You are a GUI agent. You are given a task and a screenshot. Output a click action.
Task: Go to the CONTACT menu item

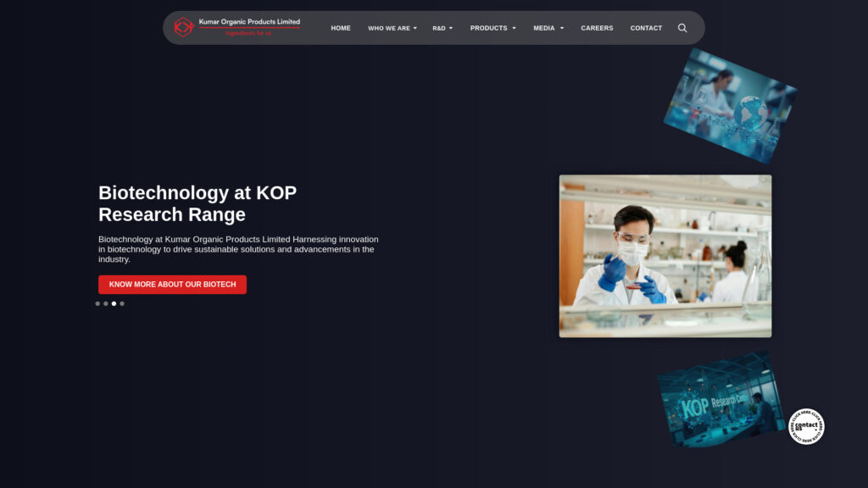click(646, 28)
